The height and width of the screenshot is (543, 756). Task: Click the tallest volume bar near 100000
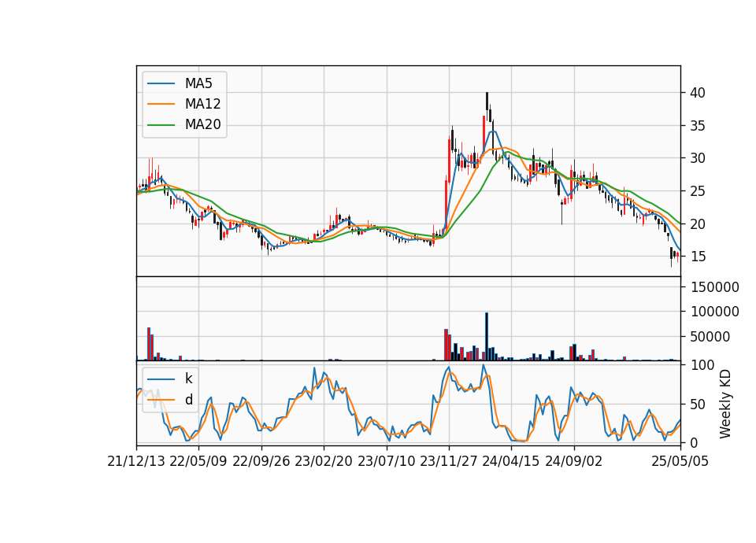487,336
